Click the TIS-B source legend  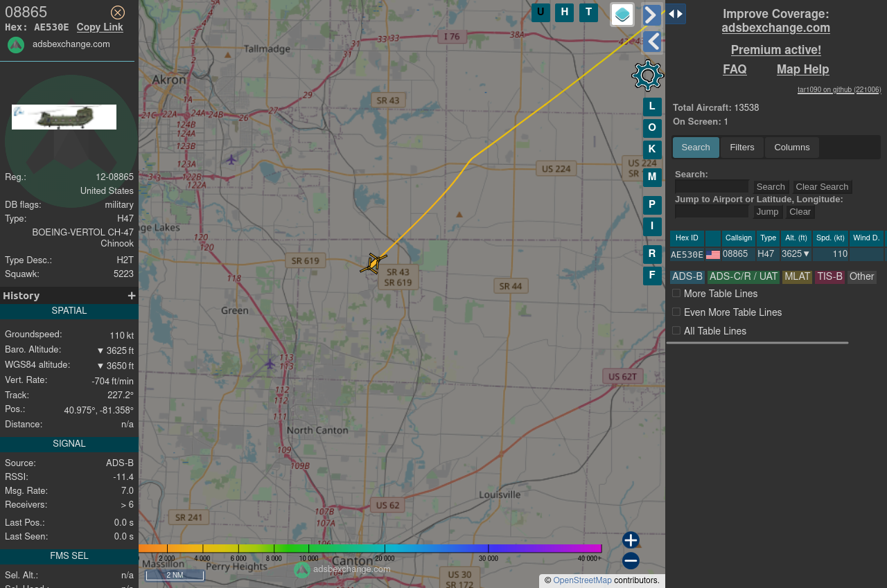[x=829, y=277]
